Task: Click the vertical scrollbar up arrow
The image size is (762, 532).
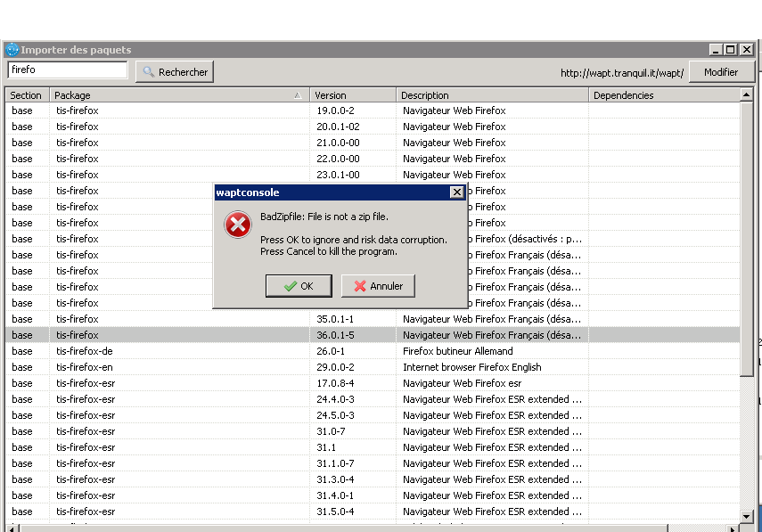Action: (x=747, y=94)
